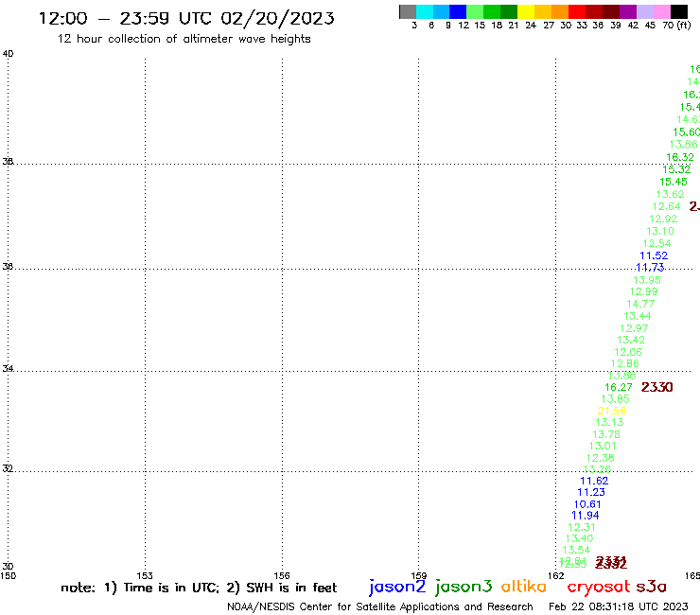
Task: Click the jason2 satellite label
Action: click(397, 587)
